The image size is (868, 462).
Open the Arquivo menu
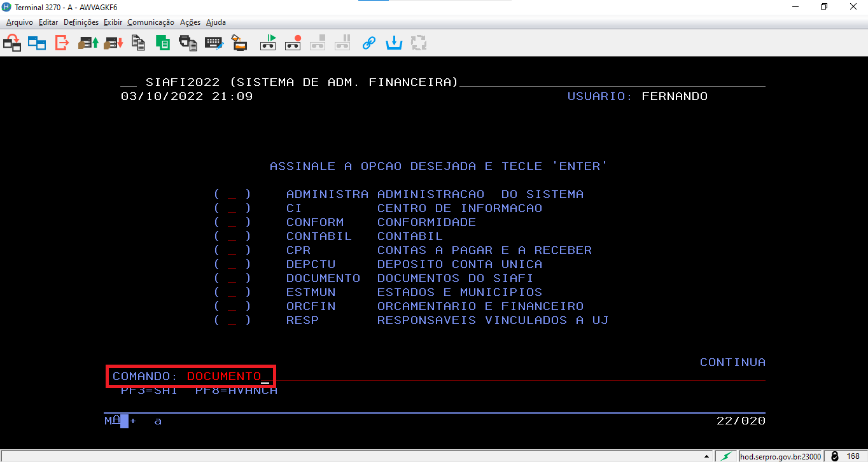click(x=20, y=22)
